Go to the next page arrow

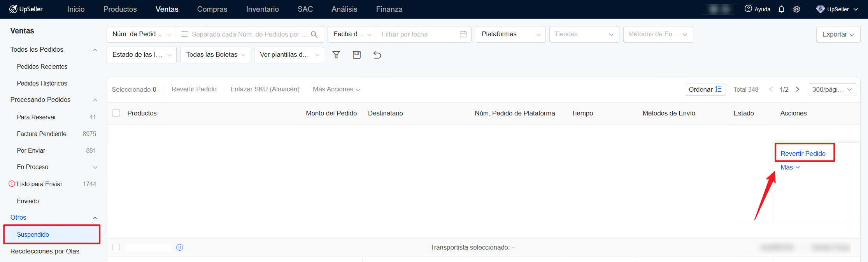point(797,89)
